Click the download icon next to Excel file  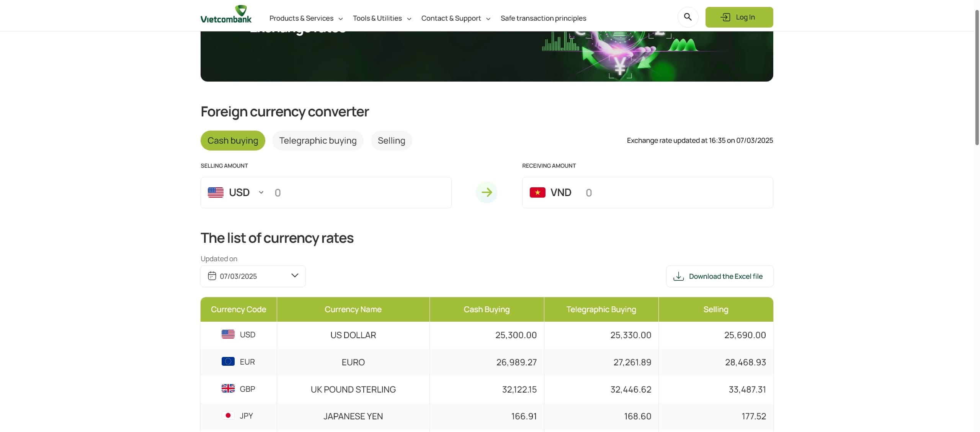678,276
